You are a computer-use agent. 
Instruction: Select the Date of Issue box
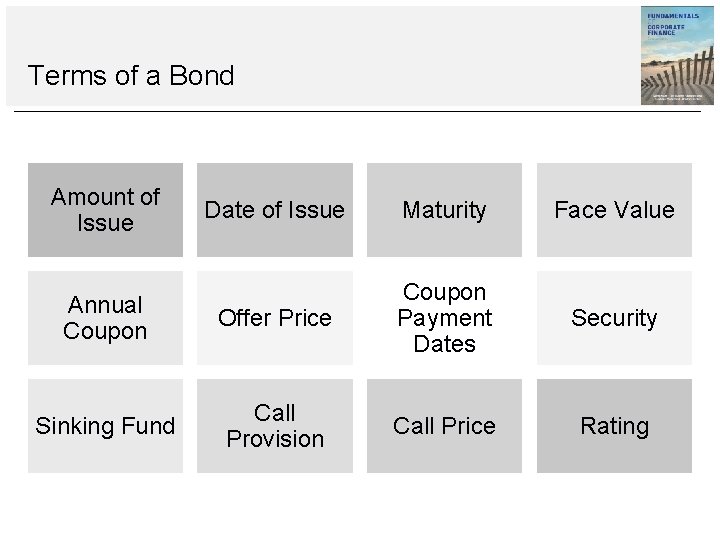[275, 210]
